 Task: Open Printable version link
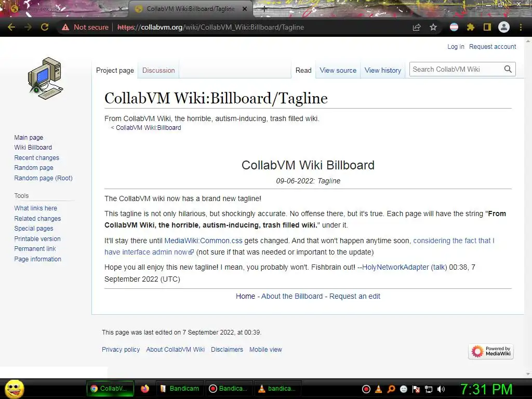37,239
